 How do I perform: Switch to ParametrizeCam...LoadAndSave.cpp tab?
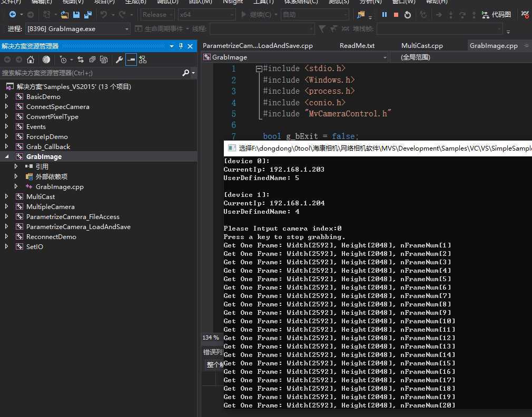258,46
